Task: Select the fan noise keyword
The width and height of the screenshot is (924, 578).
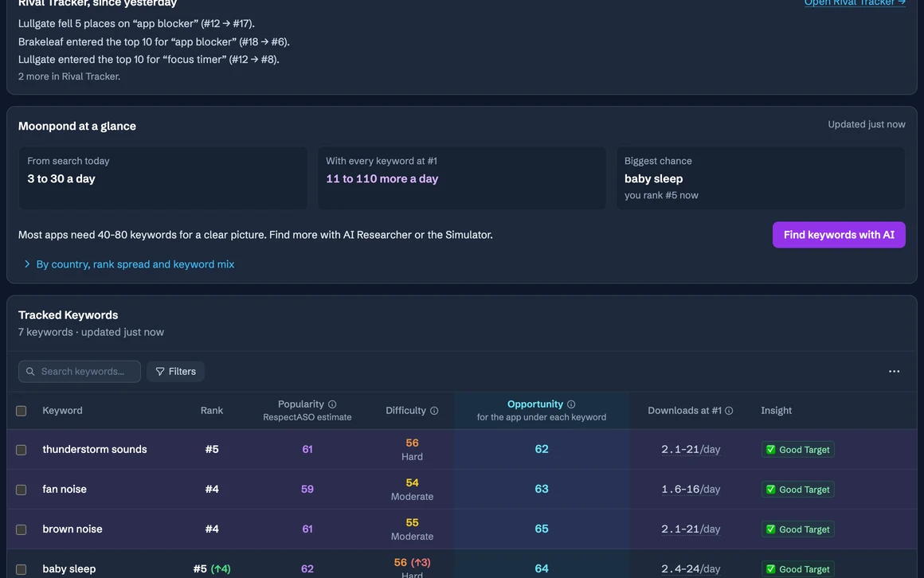Action: 65,489
